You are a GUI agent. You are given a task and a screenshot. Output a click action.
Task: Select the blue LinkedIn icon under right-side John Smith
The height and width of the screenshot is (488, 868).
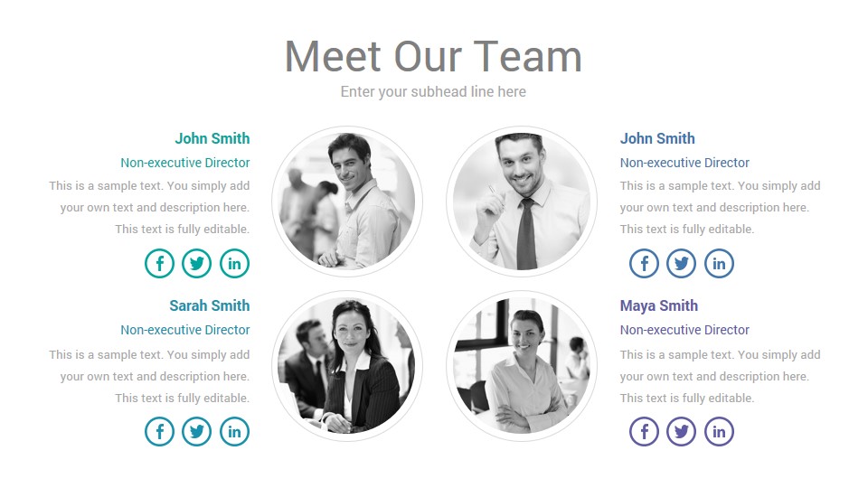click(719, 263)
